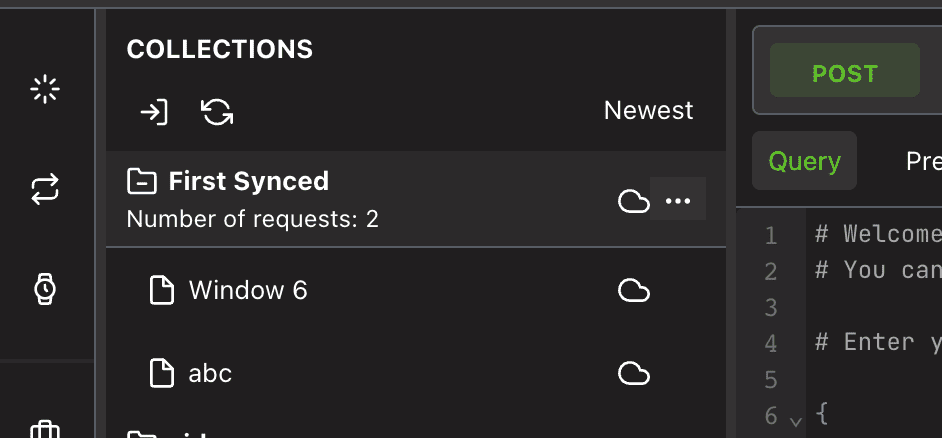The height and width of the screenshot is (438, 942).
Task: Click cloud icon beside Window 6
Action: pyautogui.click(x=633, y=291)
